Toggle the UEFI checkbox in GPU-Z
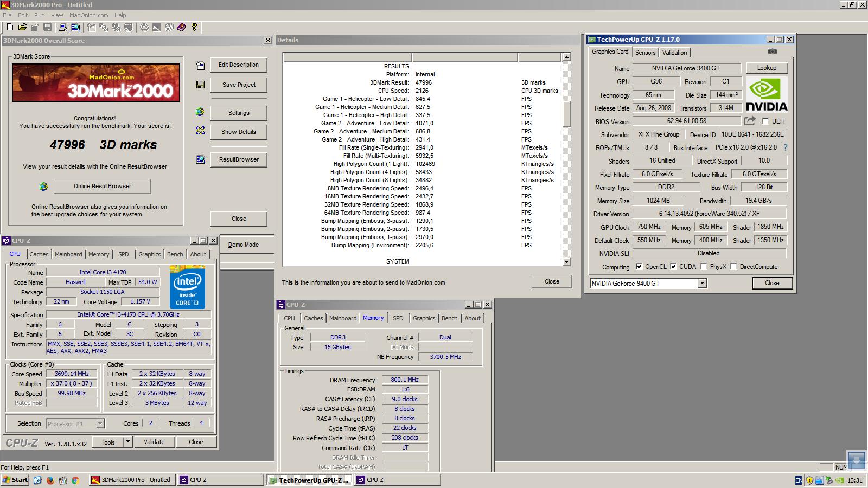 [x=765, y=121]
